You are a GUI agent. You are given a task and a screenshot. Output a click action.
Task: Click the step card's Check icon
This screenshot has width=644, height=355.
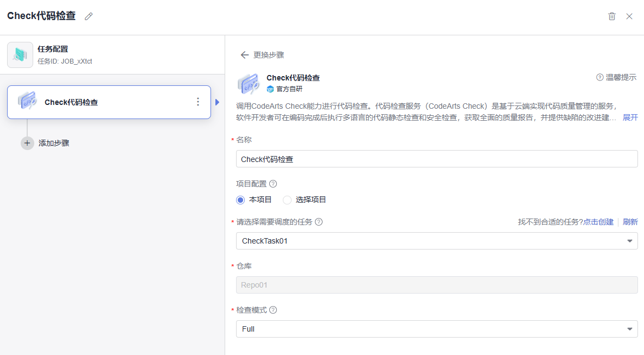27,101
